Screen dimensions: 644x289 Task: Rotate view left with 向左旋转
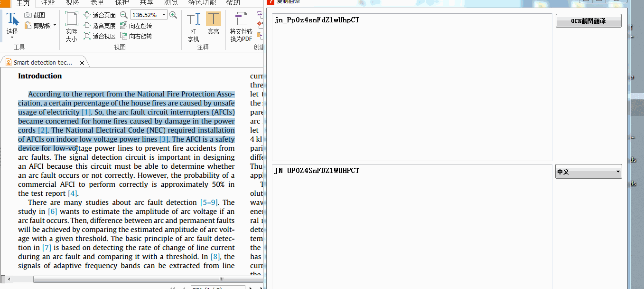136,26
